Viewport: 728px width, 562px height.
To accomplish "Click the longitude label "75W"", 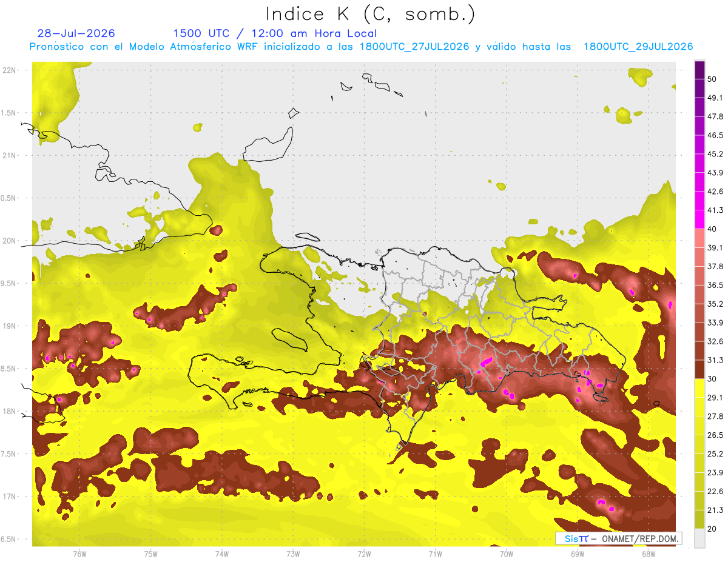I will coord(151,554).
